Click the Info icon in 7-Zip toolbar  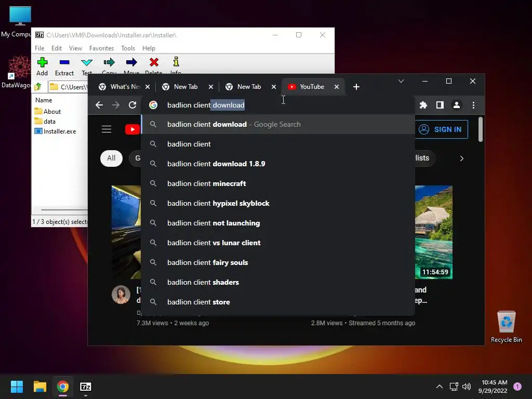176,62
